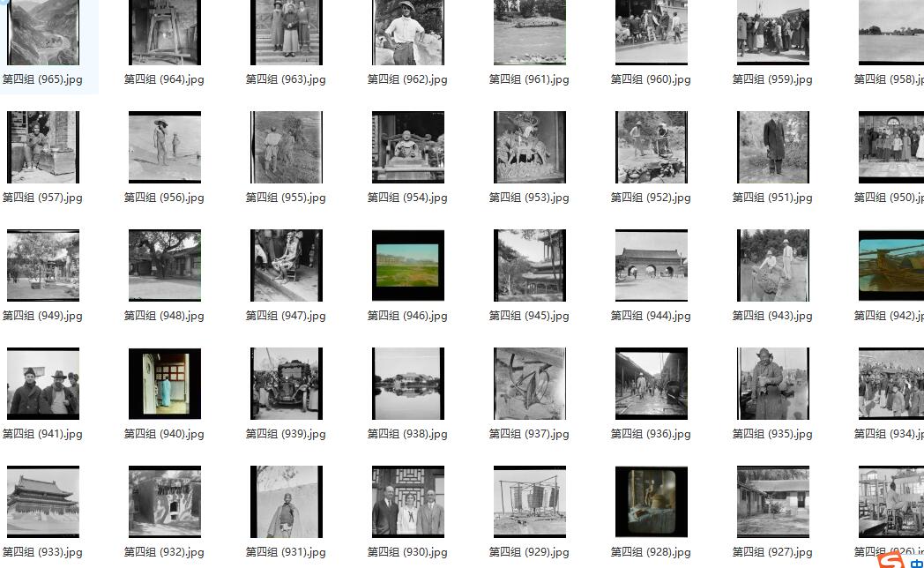Click the tinted photo 第四组 (928).jpg
The image size is (924, 568).
[x=652, y=502]
